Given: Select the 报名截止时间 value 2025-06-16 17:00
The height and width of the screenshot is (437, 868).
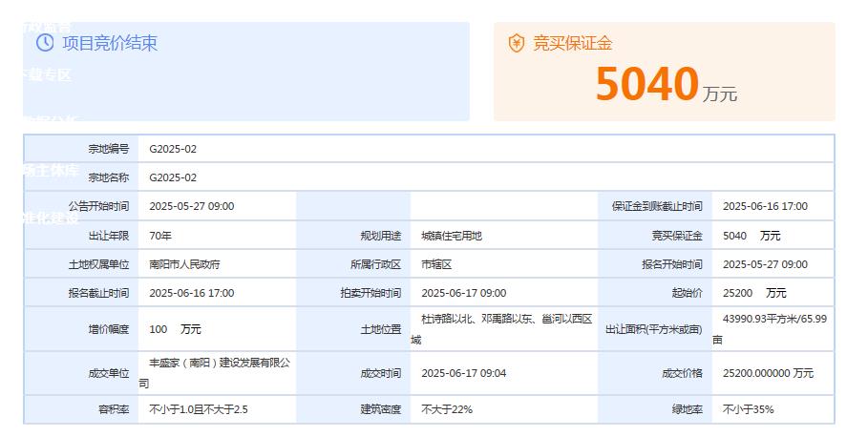Looking at the screenshot, I should 192,293.
